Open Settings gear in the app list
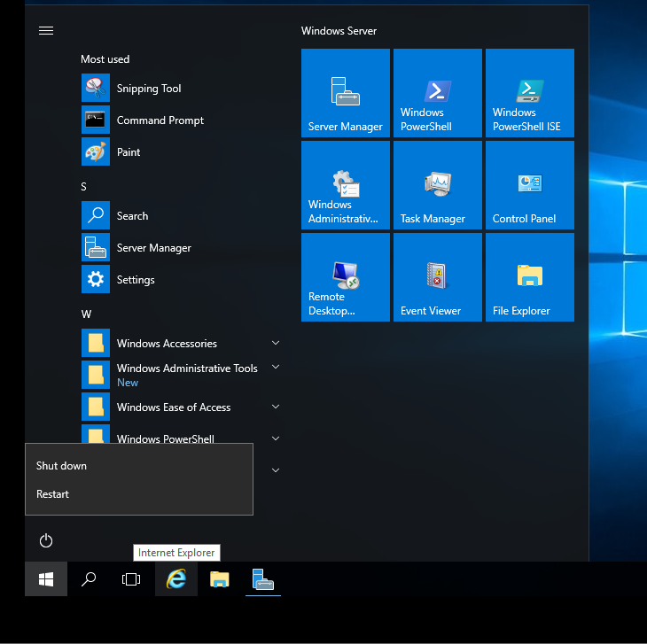This screenshot has height=644, width=647. [181, 279]
